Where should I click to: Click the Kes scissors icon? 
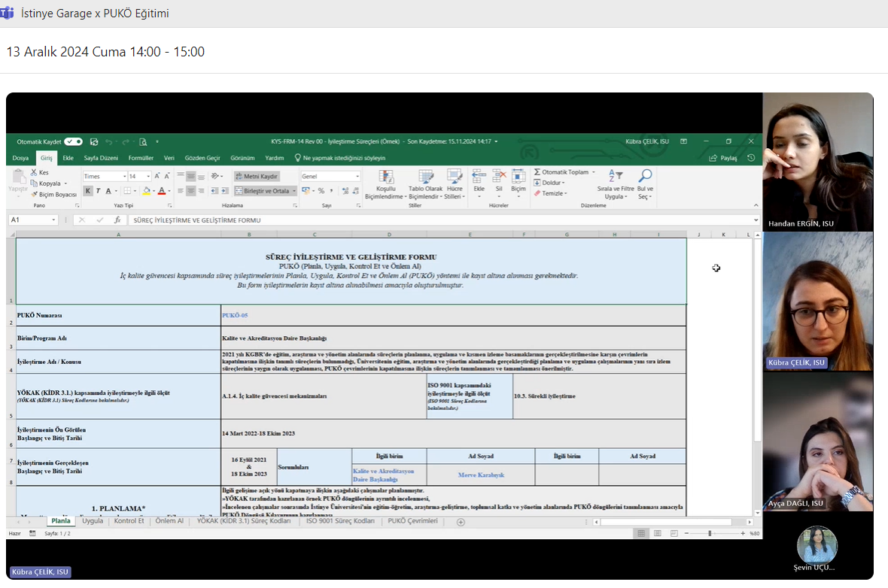(34, 172)
